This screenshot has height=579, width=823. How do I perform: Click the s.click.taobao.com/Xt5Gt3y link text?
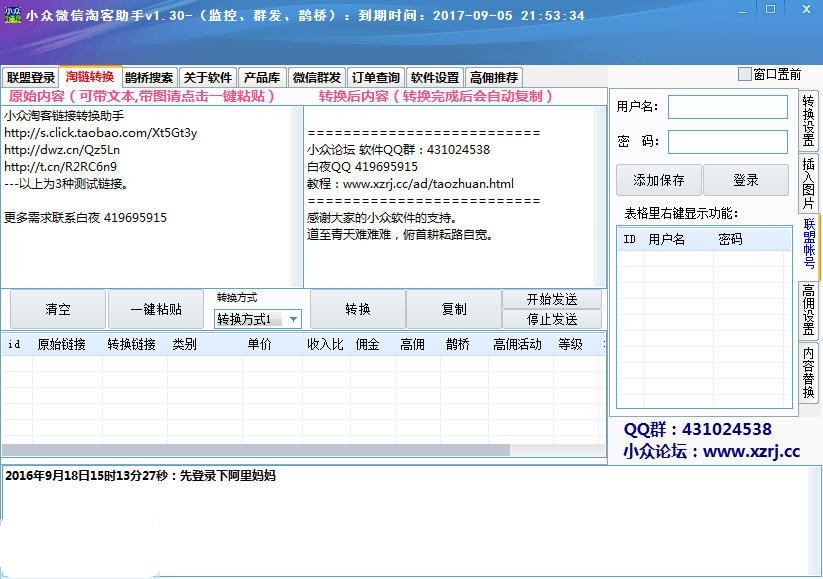point(101,133)
